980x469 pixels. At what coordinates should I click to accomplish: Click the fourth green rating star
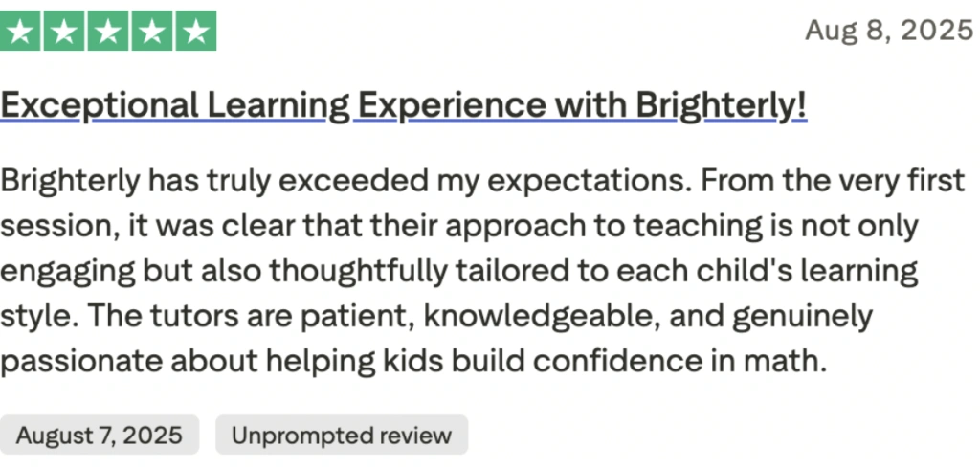(x=152, y=32)
